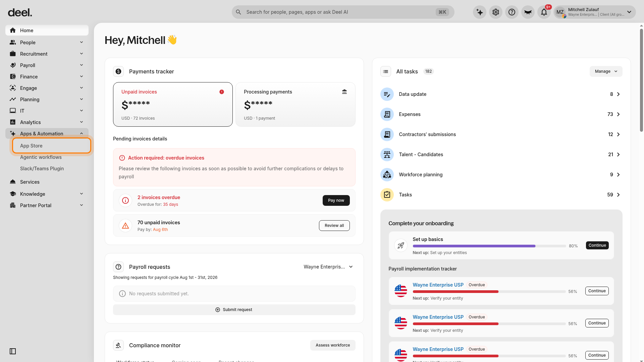Click the first Wayne Enterprise USP link

[438, 285]
